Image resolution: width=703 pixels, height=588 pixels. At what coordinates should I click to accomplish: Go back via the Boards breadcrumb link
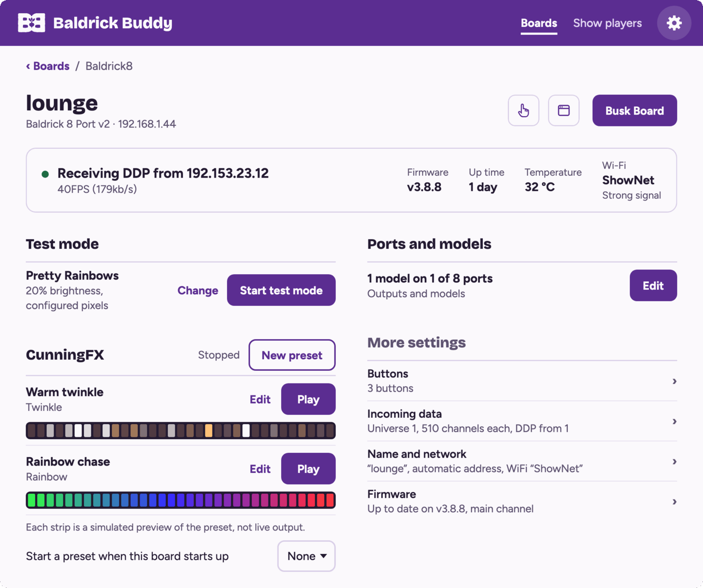click(48, 66)
